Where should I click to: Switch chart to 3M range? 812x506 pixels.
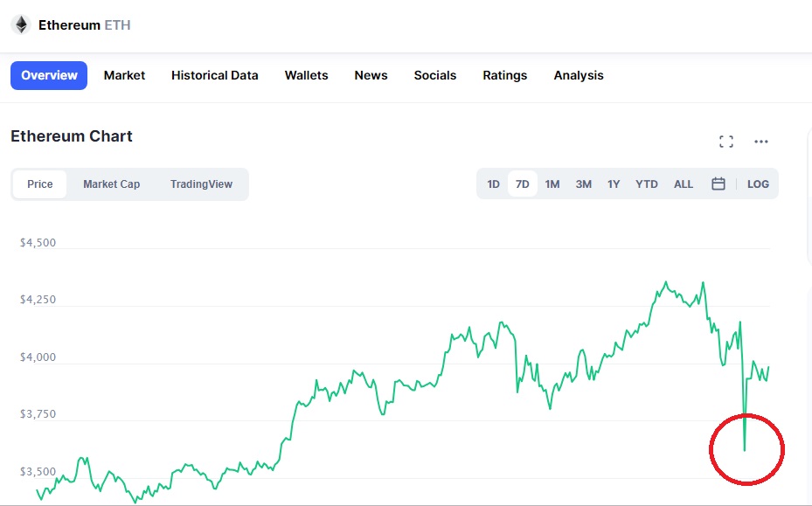(x=584, y=184)
